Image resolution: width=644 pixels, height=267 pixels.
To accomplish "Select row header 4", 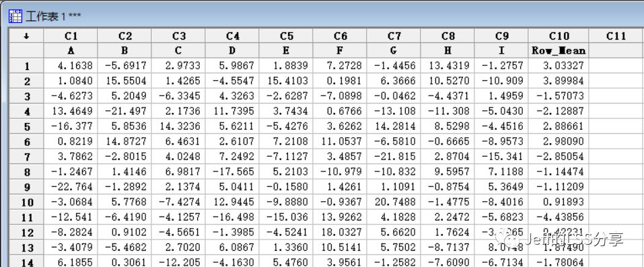I will point(26,112).
